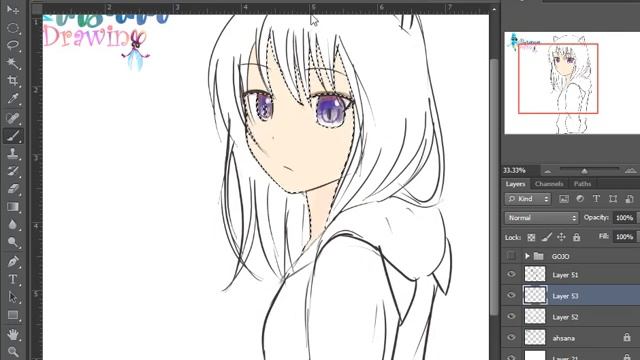This screenshot has height=360, width=640.
Task: Expand the GOJO layer group
Action: click(x=527, y=256)
